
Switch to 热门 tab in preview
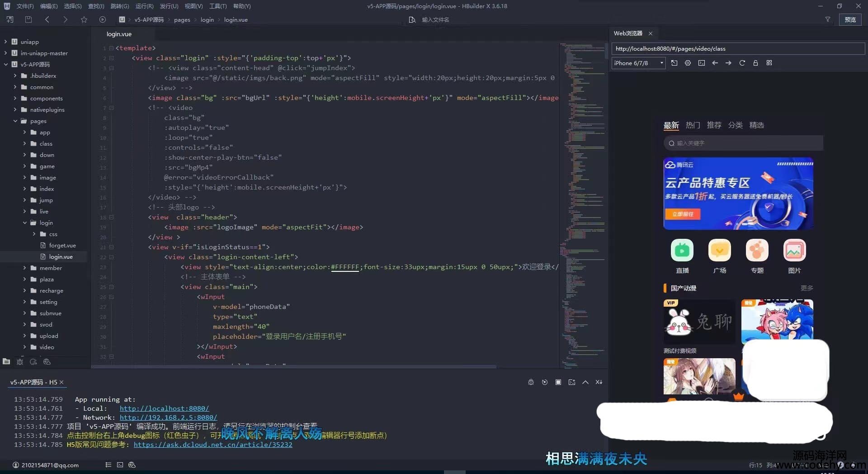click(x=693, y=125)
